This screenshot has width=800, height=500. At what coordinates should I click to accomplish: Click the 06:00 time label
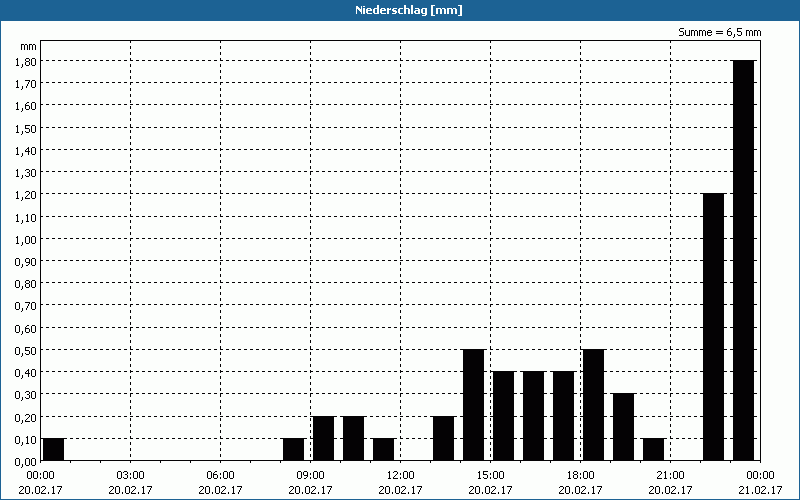point(220,475)
